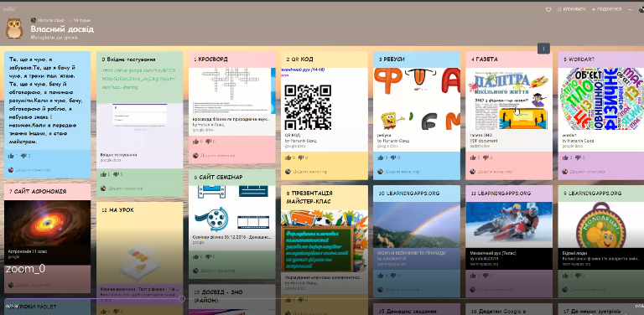The width and height of the screenshot is (644, 315).
Task: Click the 8 ПРЕЗЕНТАЦІЯ МАЙСТЕР-КЛАС card title
Action: (x=309, y=197)
